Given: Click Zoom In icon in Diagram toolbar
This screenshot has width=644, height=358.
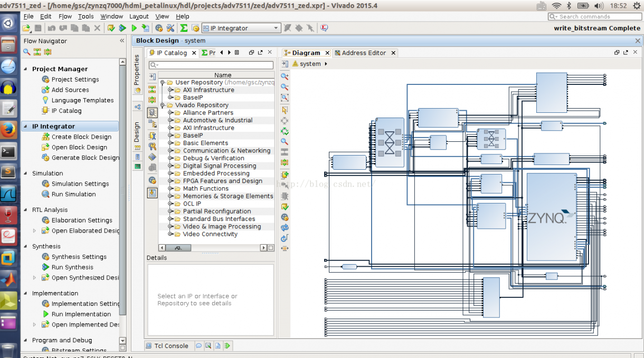Looking at the screenshot, I should point(285,76).
